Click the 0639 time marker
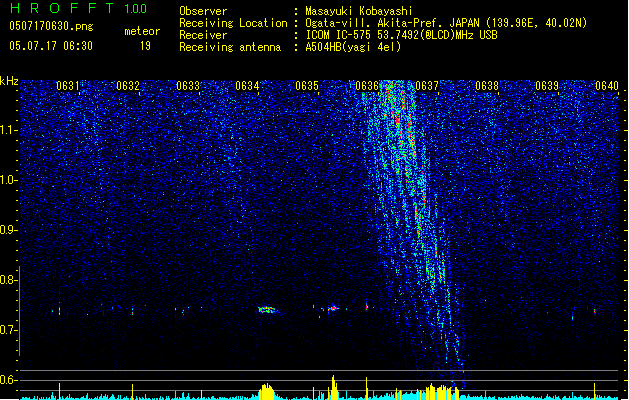 547,86
